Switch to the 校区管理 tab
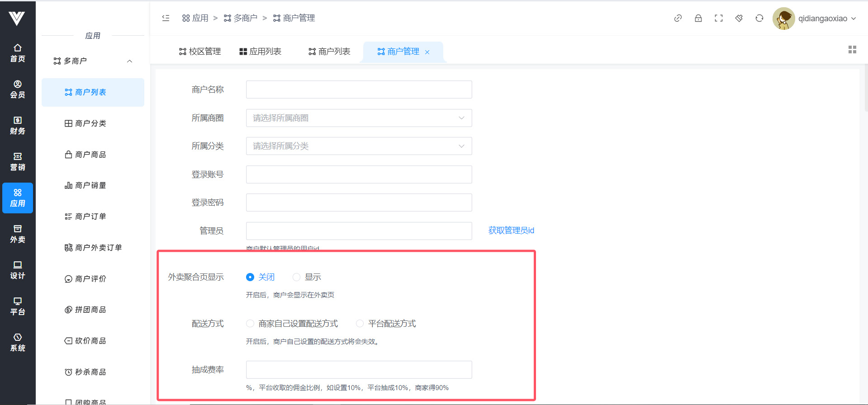Viewport: 868px width, 405px height. coord(200,52)
